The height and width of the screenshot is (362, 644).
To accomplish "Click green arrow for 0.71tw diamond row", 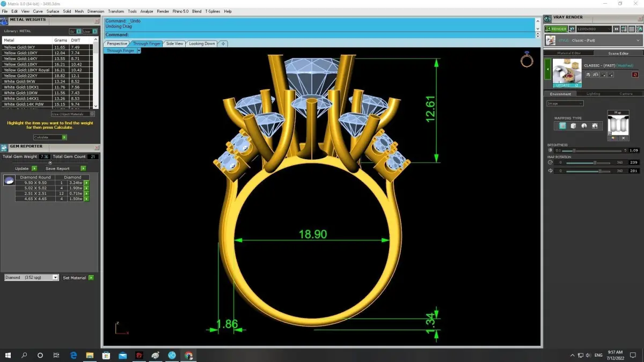I will click(86, 194).
